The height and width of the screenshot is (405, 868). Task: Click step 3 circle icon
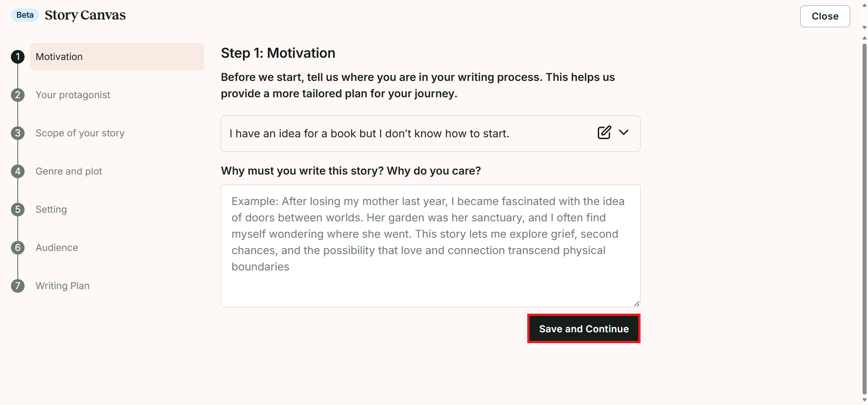[18, 133]
